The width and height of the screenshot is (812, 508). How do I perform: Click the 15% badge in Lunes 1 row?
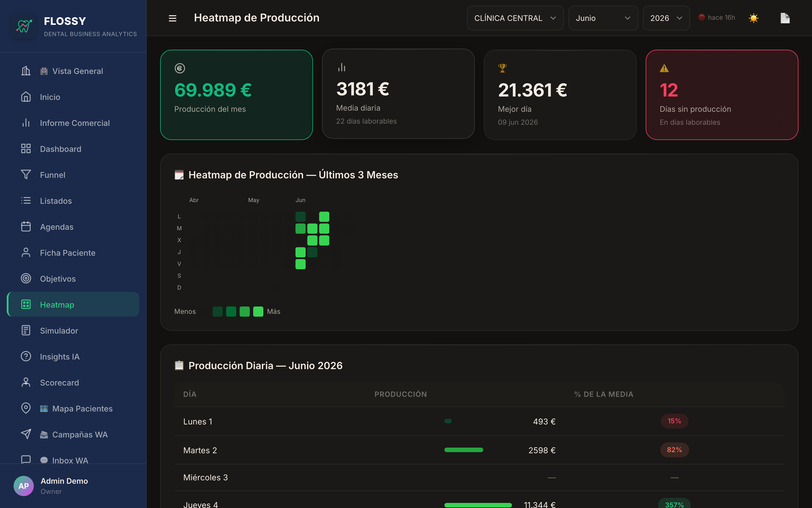point(674,421)
